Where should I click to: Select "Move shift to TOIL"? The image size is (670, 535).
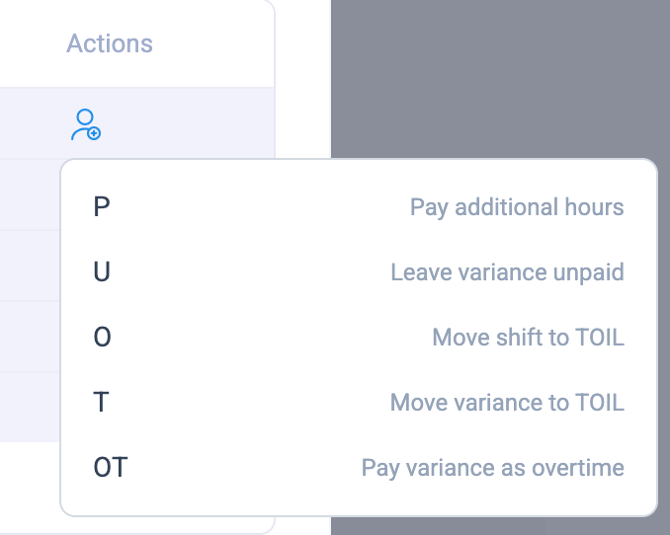point(527,338)
